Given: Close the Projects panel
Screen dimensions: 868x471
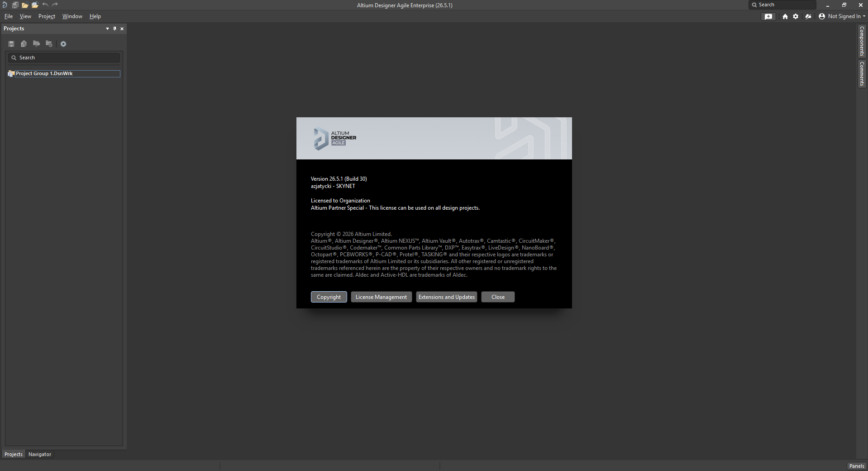Looking at the screenshot, I should [122, 29].
